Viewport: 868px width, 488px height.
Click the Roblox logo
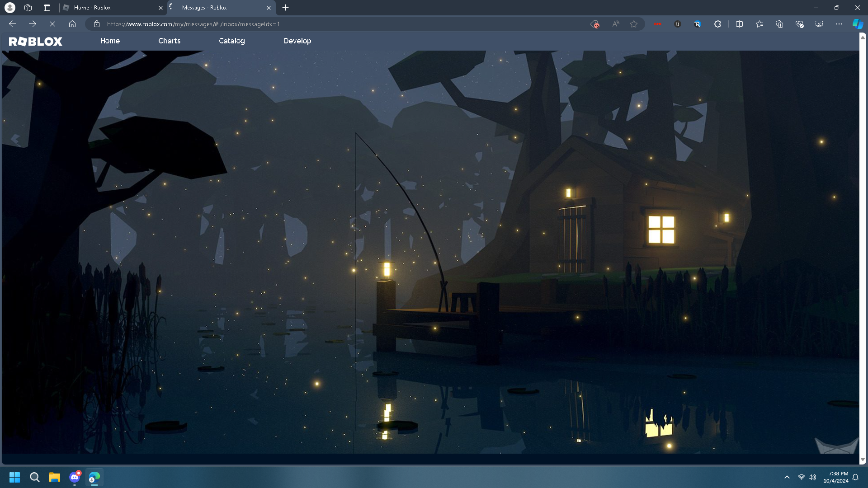pos(36,42)
